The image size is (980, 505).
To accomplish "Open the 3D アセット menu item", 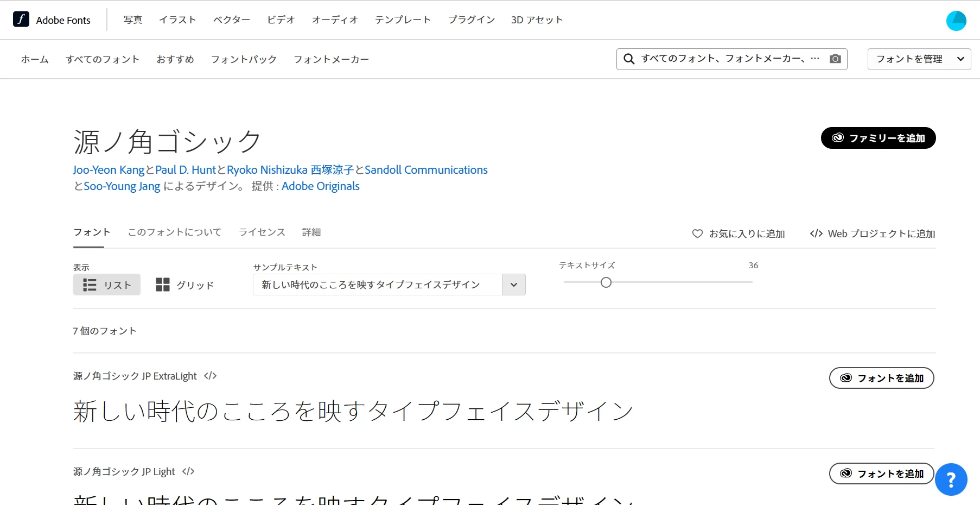I will tap(537, 20).
